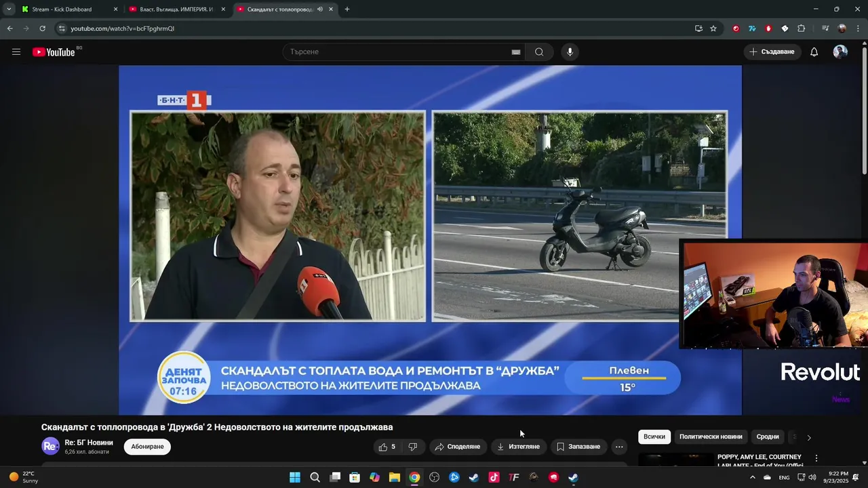Open Re: БГ Новини channel name link

click(89, 443)
